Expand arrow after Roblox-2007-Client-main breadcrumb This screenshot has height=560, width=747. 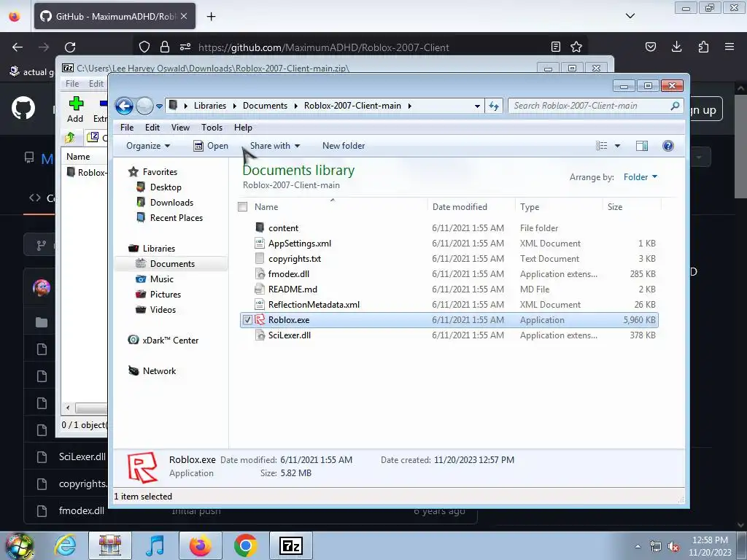coord(409,106)
